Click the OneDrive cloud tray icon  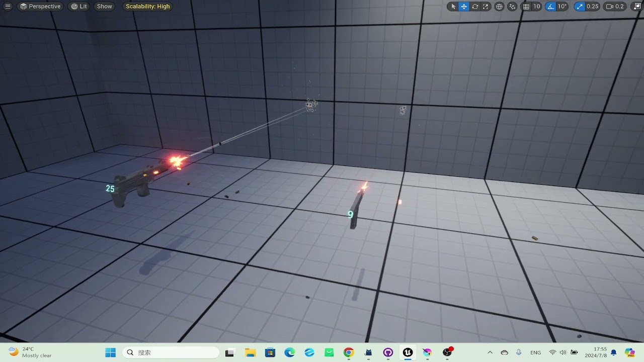505,352
